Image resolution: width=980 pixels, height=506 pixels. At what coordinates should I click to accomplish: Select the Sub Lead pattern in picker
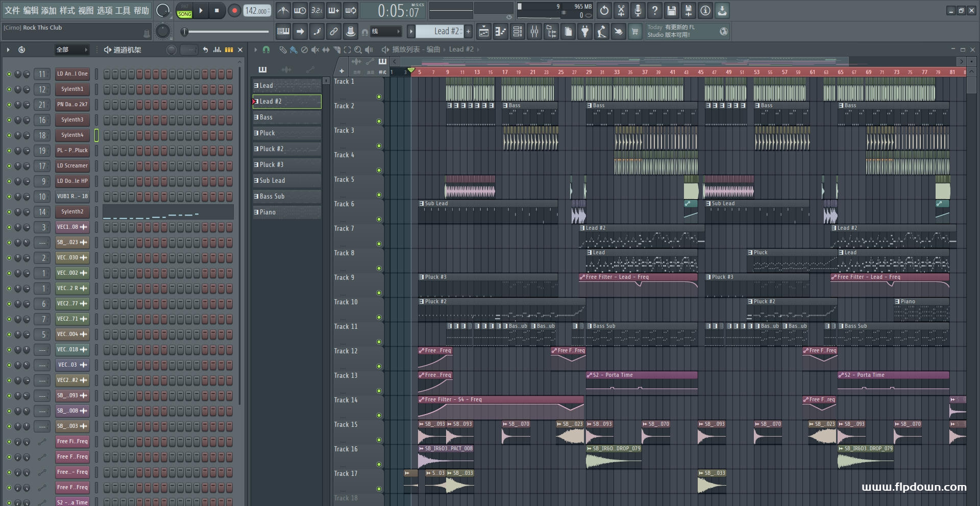click(287, 180)
